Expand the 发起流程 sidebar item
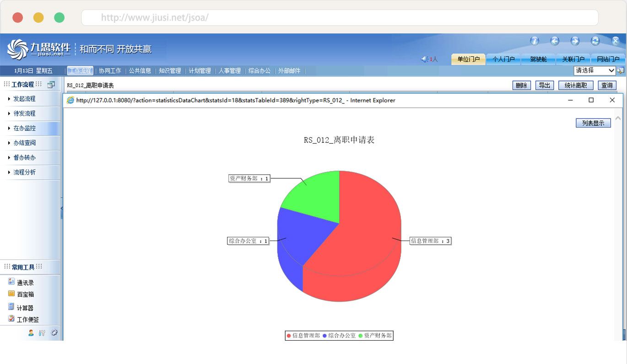The width and height of the screenshot is (627, 364). [x=24, y=99]
